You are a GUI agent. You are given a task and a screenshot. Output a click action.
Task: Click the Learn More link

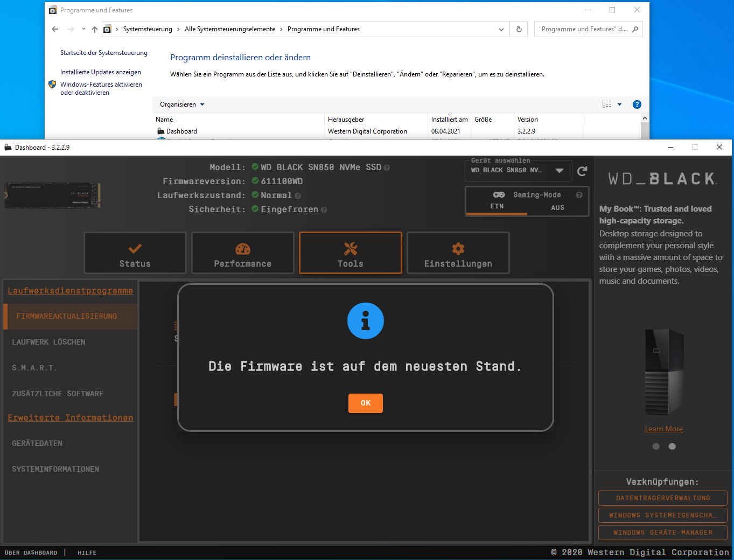tap(664, 429)
